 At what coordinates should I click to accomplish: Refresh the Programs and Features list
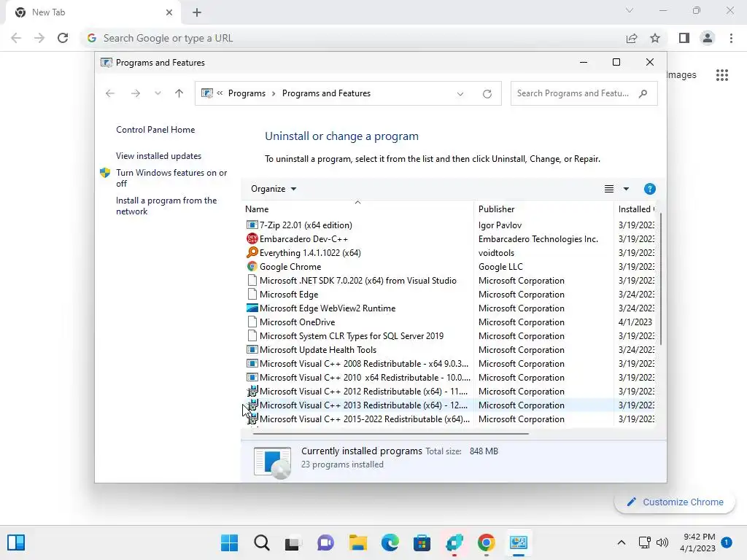[x=487, y=94]
